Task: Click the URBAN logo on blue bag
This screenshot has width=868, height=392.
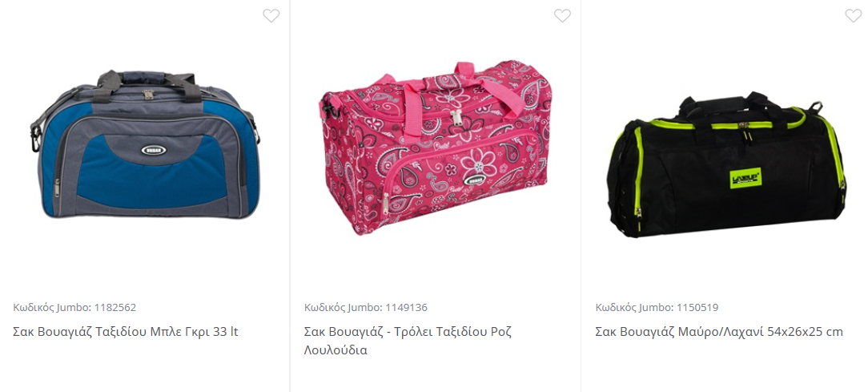Action: pyautogui.click(x=153, y=150)
